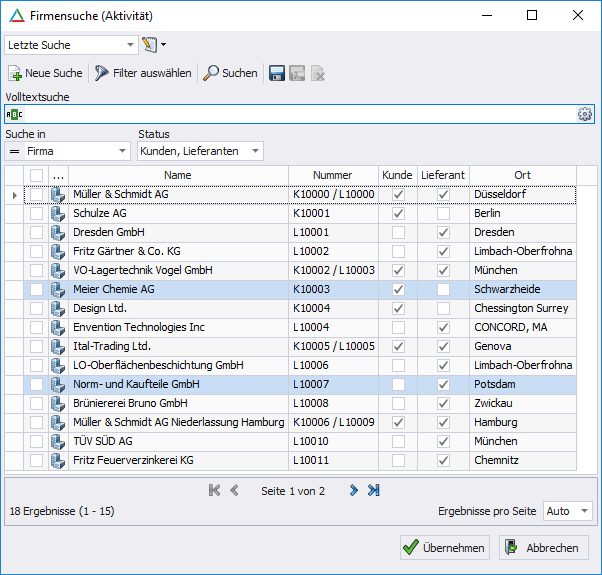Expand Ergebnisse pro Seite Auto dropdown

[584, 511]
